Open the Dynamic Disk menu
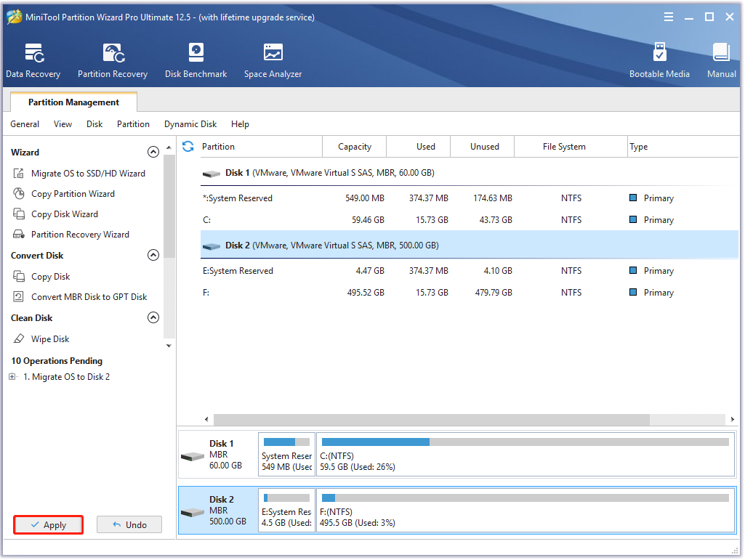The width and height of the screenshot is (745, 560). pyautogui.click(x=190, y=124)
